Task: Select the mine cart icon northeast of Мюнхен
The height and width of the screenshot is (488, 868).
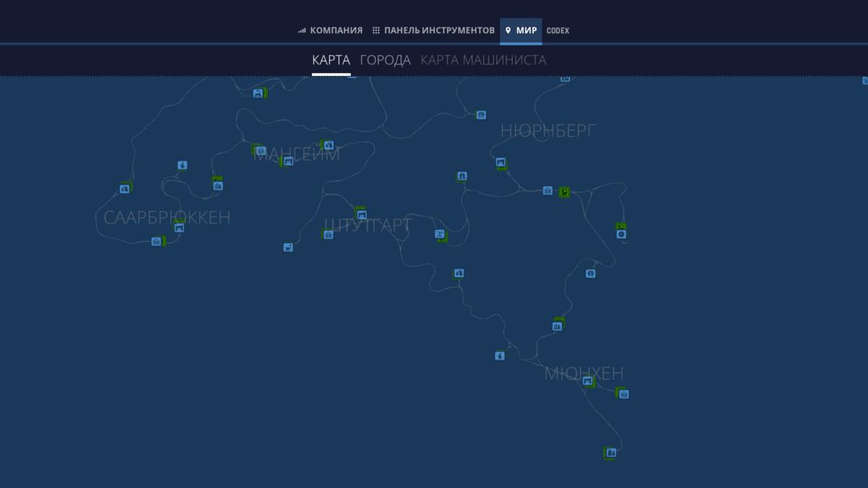Action: tap(590, 273)
